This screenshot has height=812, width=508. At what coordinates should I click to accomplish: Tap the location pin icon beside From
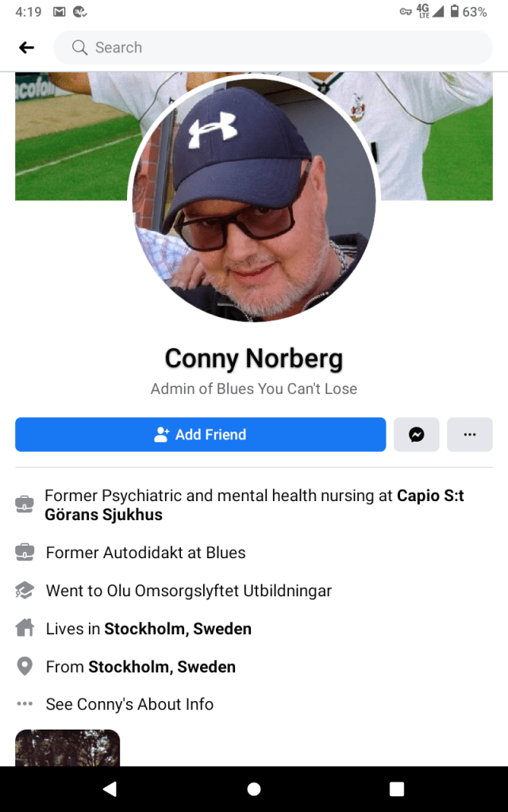(25, 666)
